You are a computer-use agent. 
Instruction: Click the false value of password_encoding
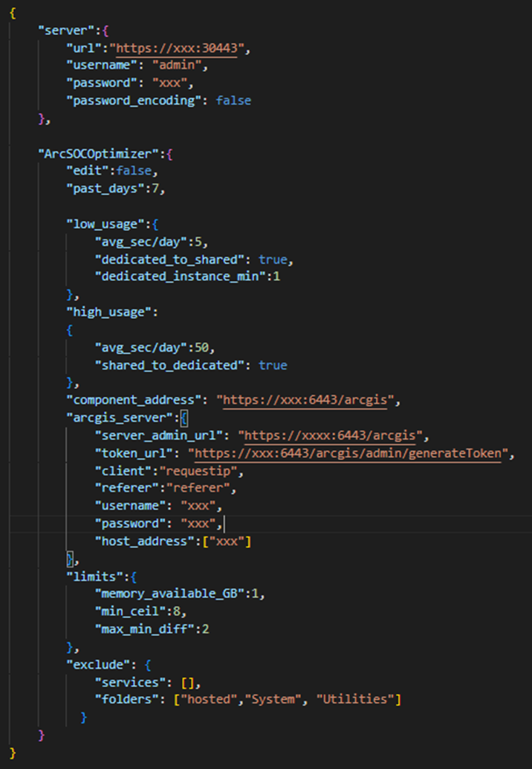(x=233, y=100)
